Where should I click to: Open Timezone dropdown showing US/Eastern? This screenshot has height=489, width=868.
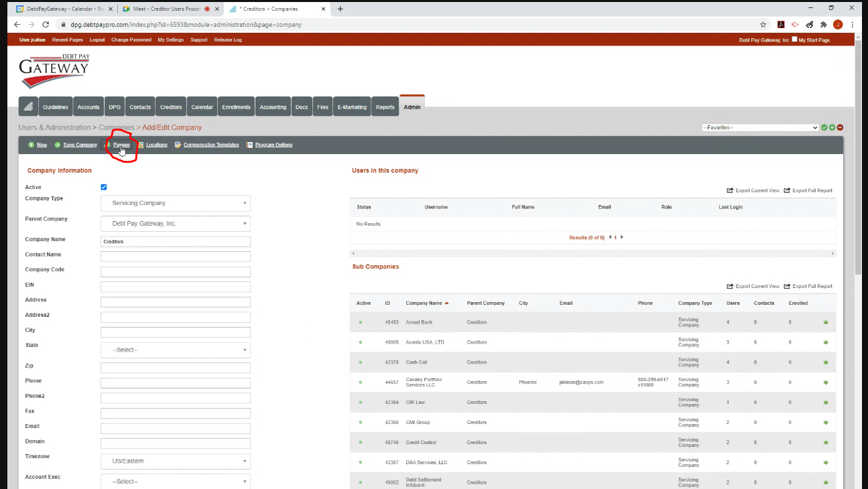(176, 461)
